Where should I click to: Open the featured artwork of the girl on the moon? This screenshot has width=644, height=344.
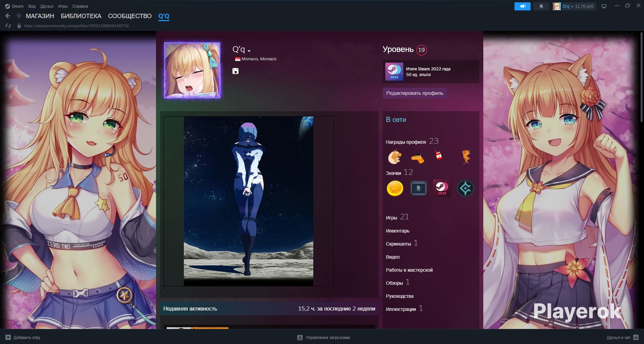click(248, 201)
